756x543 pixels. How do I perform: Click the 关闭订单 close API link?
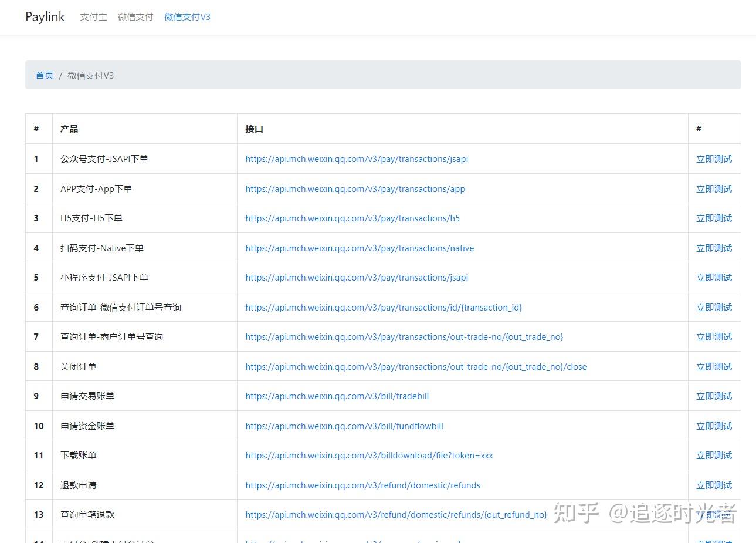pyautogui.click(x=416, y=366)
